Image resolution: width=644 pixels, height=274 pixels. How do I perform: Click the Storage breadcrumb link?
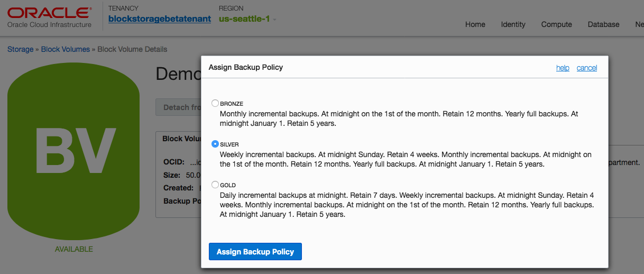click(x=20, y=49)
